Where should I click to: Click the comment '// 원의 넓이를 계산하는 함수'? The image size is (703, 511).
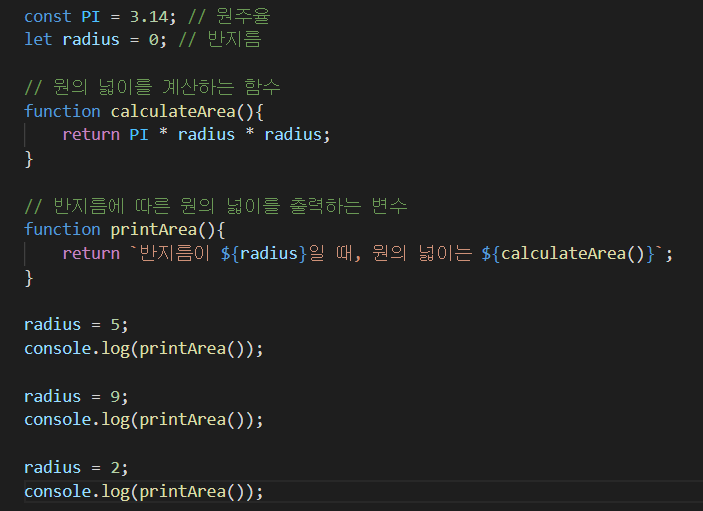tap(152, 87)
